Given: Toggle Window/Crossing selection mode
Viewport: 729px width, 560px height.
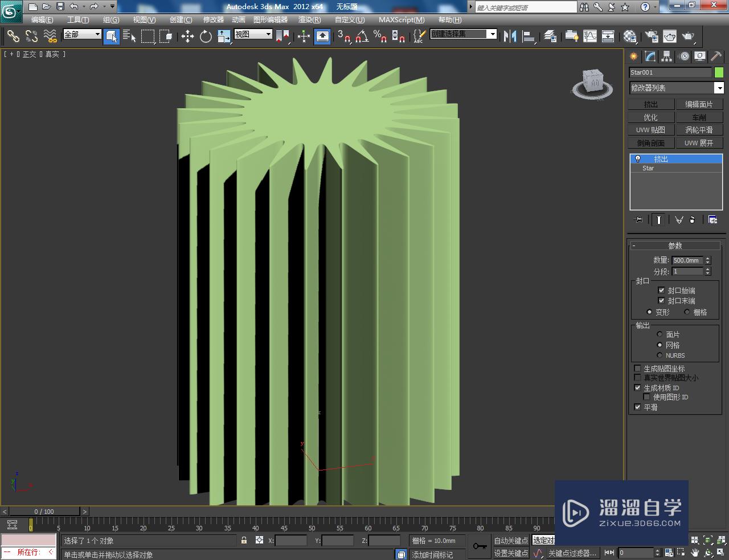Looking at the screenshot, I should point(166,36).
